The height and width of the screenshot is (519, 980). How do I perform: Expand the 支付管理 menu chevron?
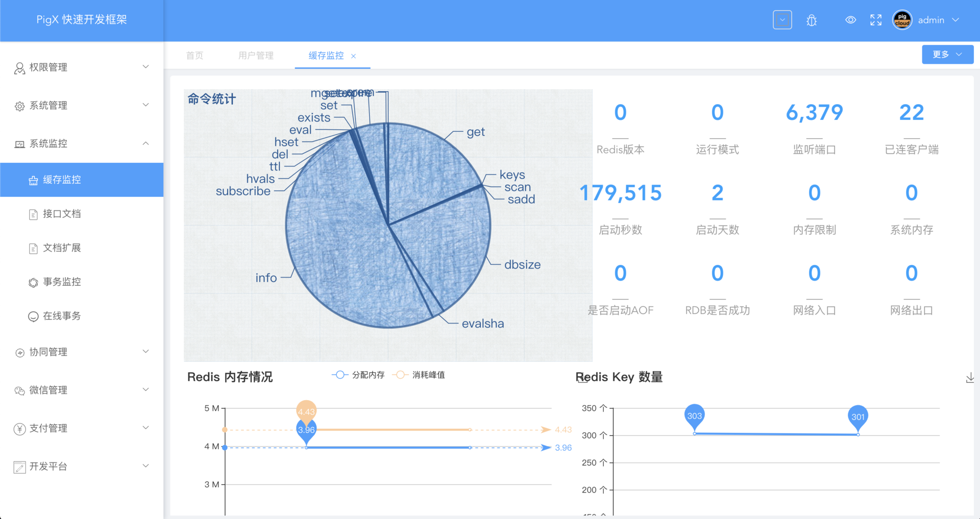(x=145, y=428)
